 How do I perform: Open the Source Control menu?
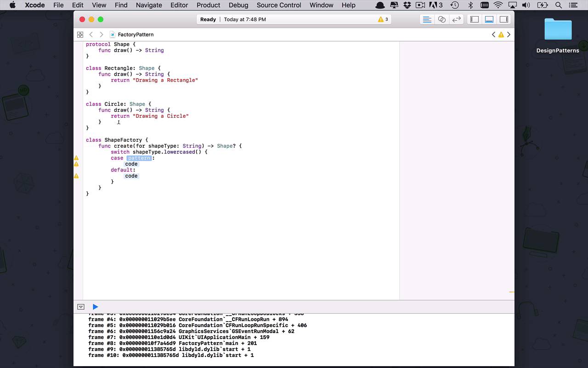279,5
